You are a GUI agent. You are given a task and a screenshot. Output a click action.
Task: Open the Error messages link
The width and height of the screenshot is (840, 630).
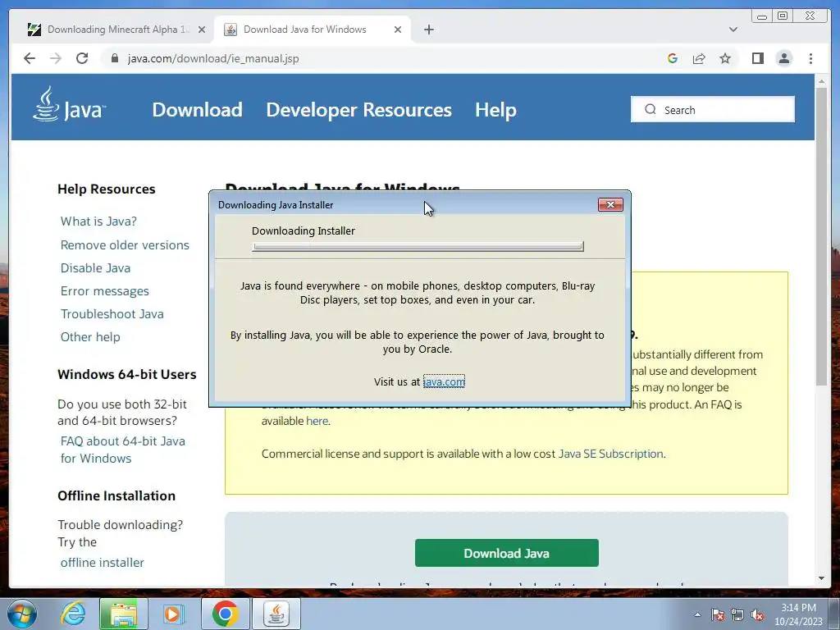(x=104, y=291)
